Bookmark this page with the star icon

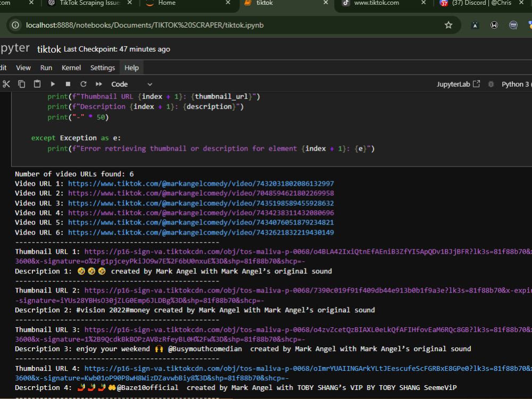click(x=448, y=25)
